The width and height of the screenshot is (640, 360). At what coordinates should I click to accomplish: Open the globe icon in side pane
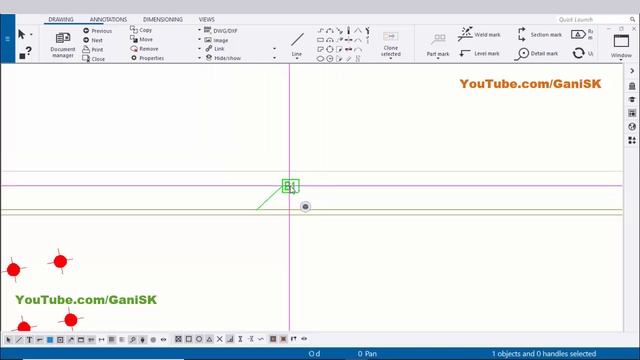632,127
